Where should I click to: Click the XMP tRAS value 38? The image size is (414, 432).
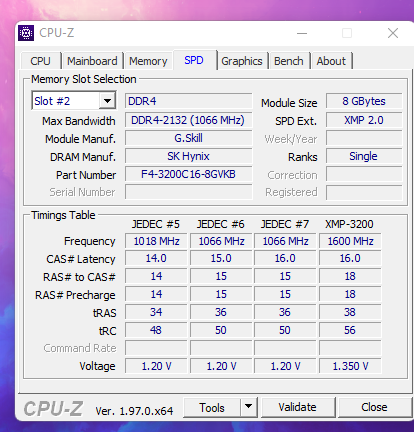[350, 312]
